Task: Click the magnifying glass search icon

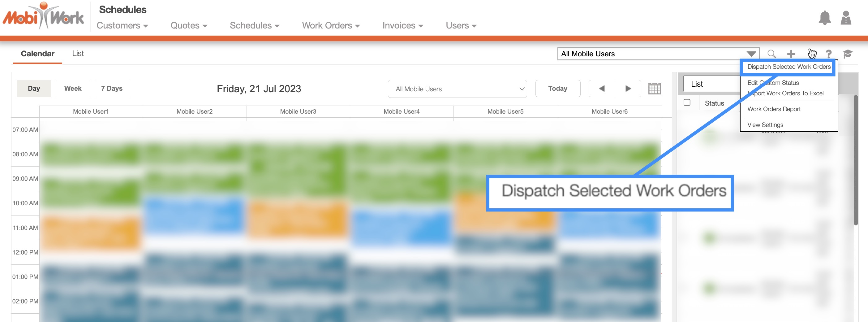Action: pos(771,54)
